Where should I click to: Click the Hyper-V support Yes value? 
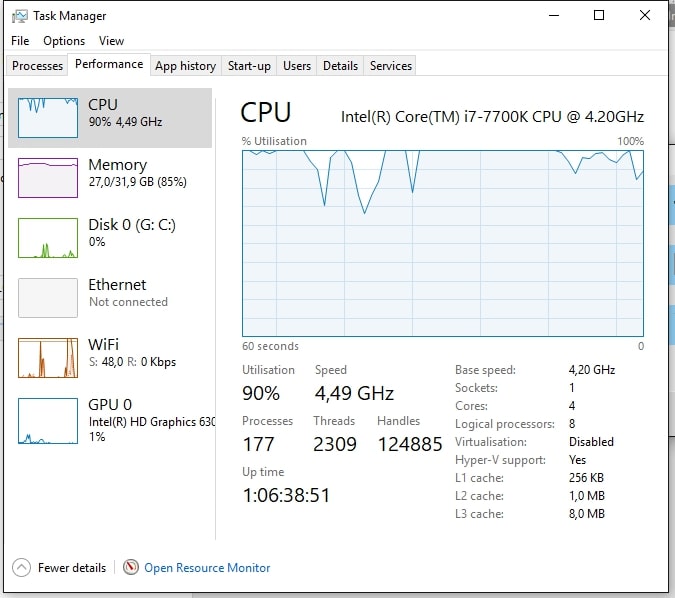[x=577, y=460]
